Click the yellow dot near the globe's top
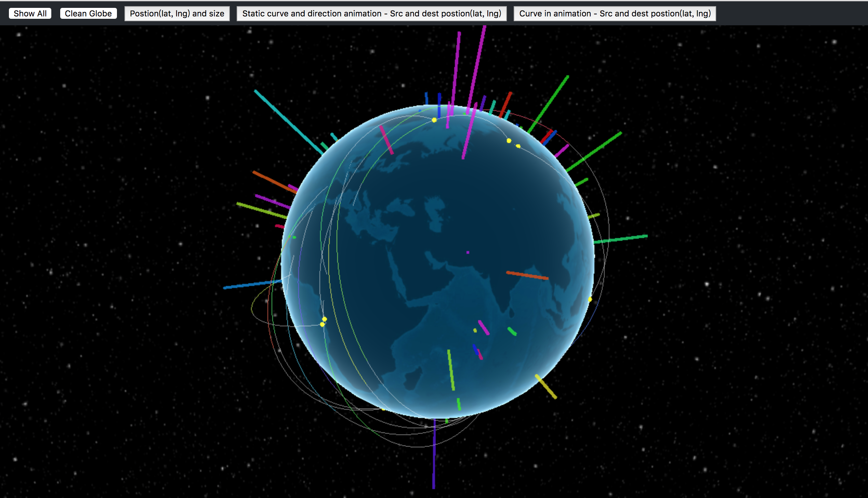The image size is (868, 498). (434, 120)
